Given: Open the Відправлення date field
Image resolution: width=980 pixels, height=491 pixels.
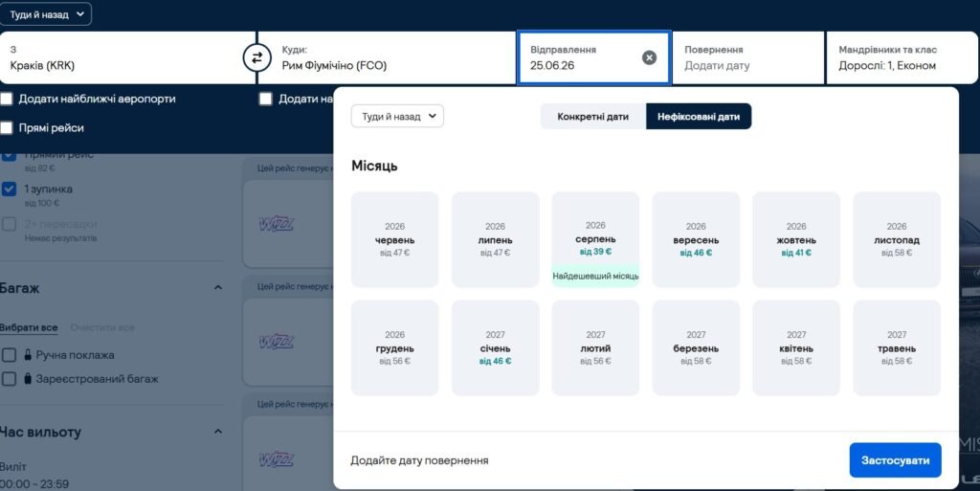Looking at the screenshot, I should pos(593,57).
